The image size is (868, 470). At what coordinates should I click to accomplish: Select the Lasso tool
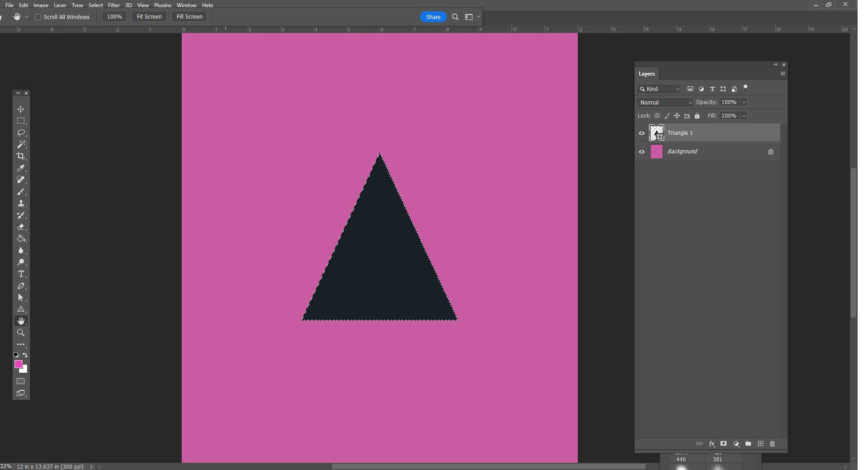point(21,133)
